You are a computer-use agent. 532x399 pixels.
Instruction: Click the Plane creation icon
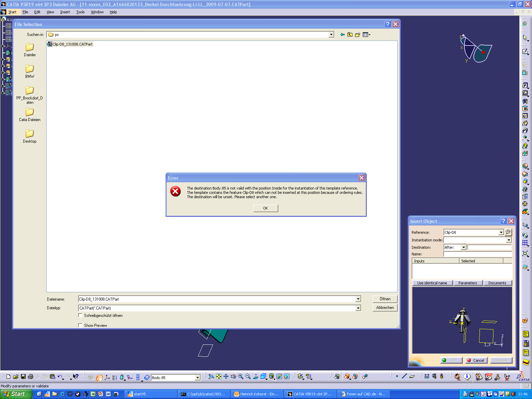(412, 376)
